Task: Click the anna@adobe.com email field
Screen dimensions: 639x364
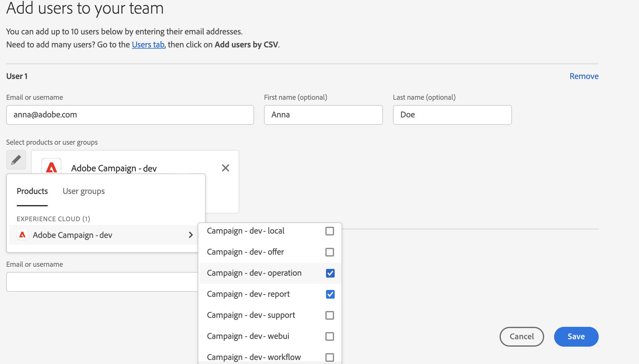Action: click(x=130, y=115)
